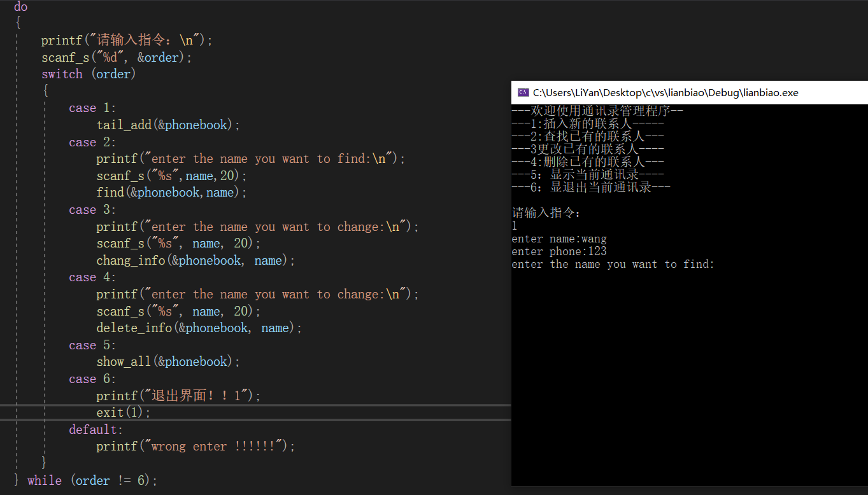Click the scanf_s line under case 4
Viewport: 868px width, 495px height.
point(179,311)
